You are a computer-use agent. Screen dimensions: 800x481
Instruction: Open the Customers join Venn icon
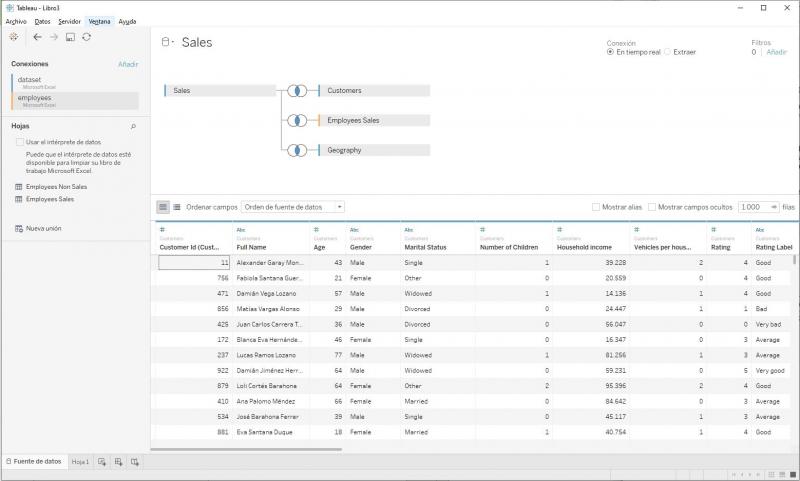coord(297,91)
